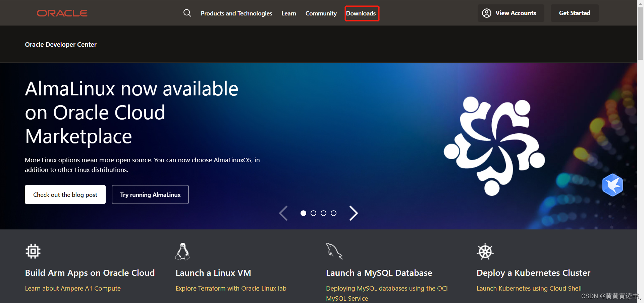Click Deploy a Kubernetes Cluster heading
Screen dimensions: 644x303
coord(533,273)
